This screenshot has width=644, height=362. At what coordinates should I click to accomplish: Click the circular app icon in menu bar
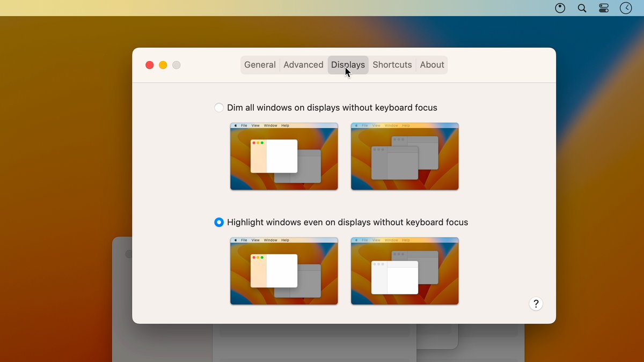click(x=560, y=8)
